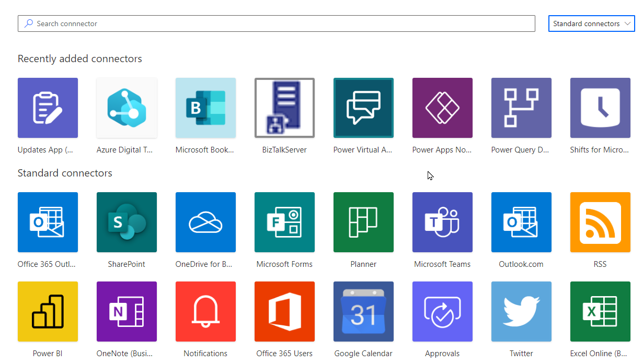Click the "Microsoft Teams" label text
Viewport: 643px width, 364px height.
pos(442,264)
